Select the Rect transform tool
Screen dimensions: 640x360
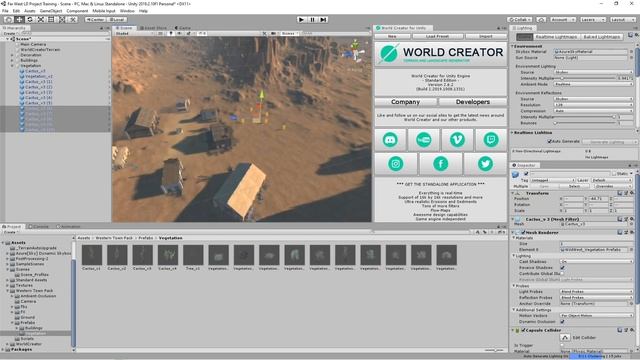point(51,19)
